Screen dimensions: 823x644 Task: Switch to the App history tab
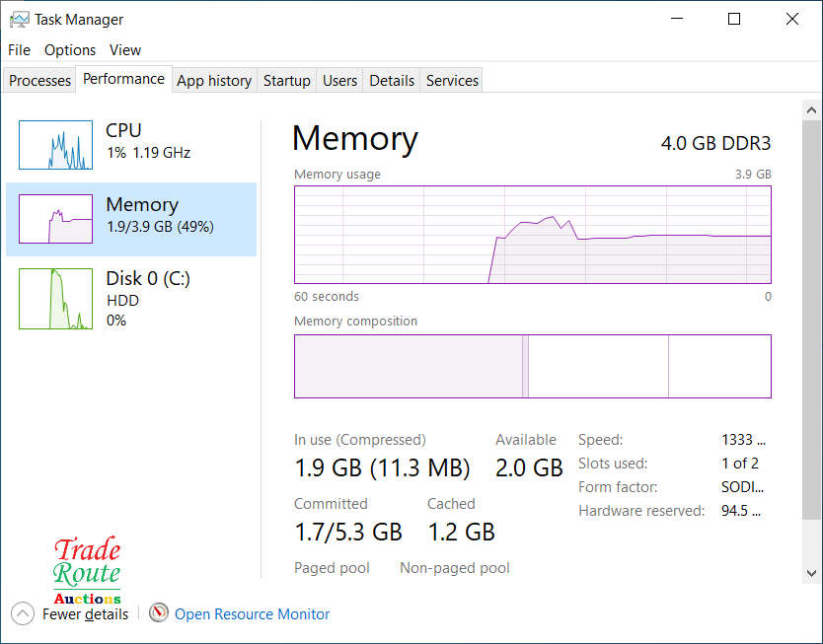[x=214, y=81]
